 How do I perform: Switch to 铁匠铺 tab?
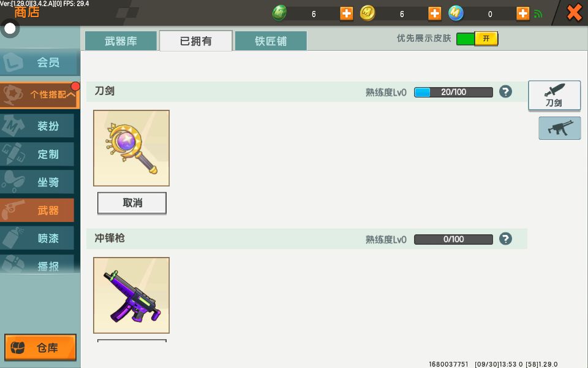pos(271,41)
